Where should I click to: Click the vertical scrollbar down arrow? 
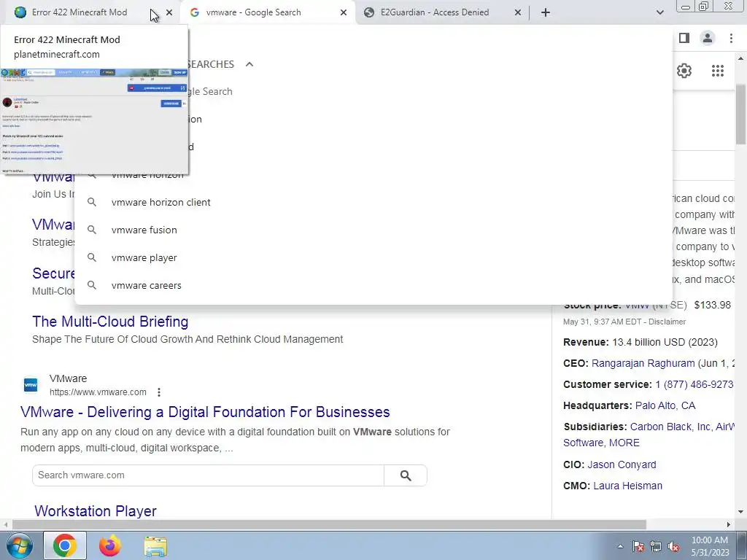coord(740,512)
